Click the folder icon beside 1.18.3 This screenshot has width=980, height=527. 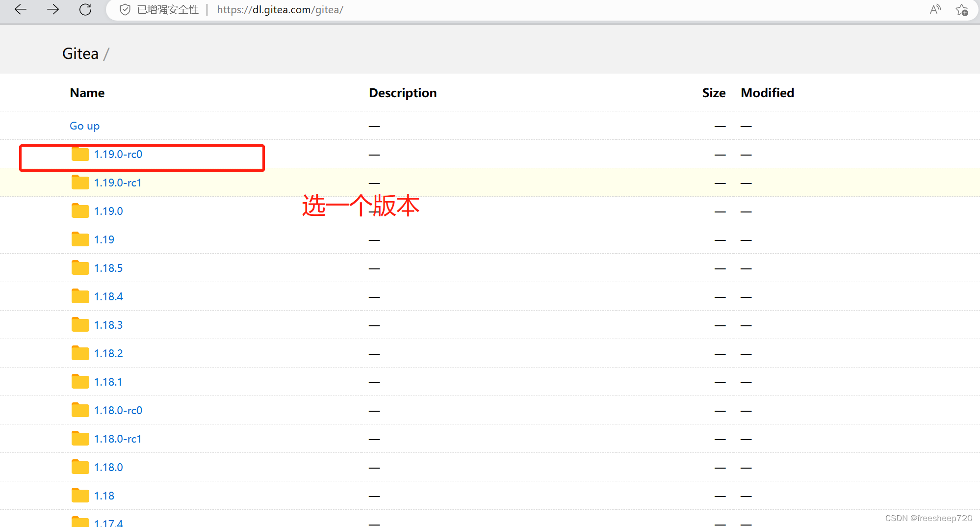coord(80,325)
